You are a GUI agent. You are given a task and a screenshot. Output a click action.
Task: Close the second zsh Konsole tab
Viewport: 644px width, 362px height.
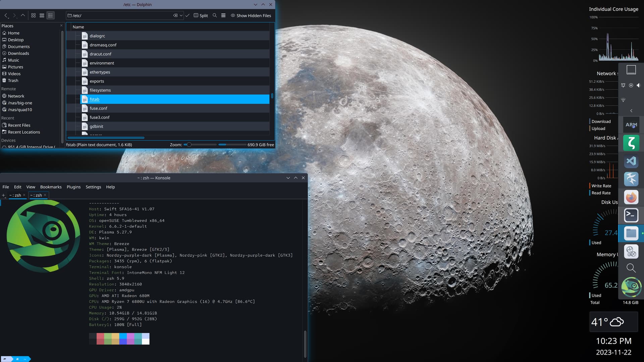[x=45, y=195]
